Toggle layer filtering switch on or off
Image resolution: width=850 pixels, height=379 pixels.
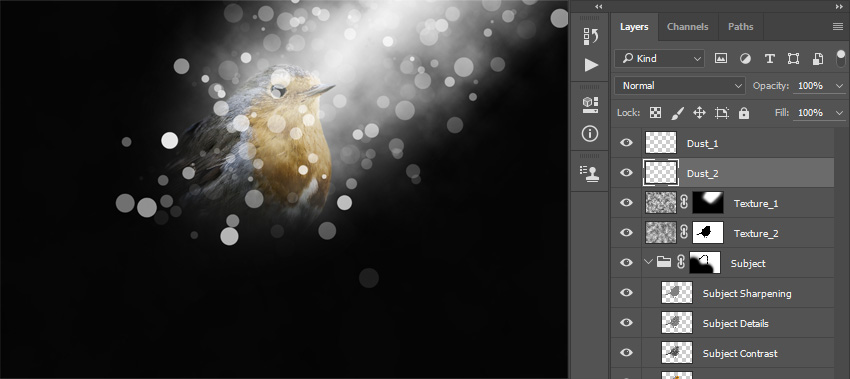841,59
